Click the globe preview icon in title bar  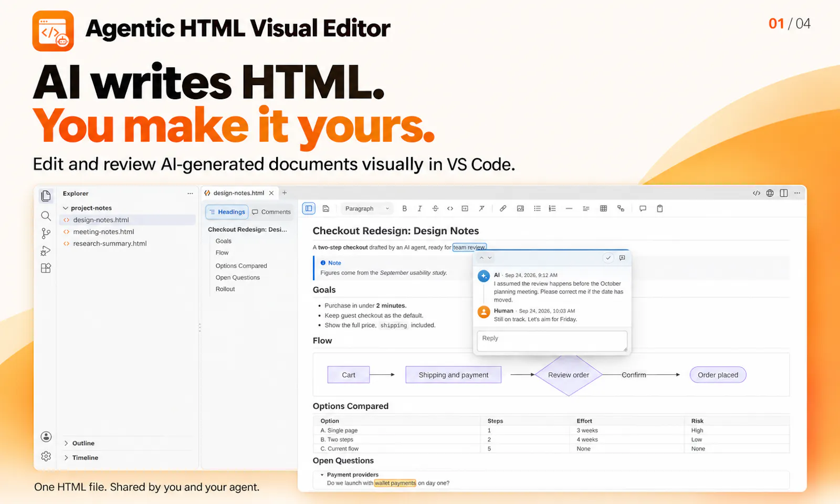tap(770, 193)
